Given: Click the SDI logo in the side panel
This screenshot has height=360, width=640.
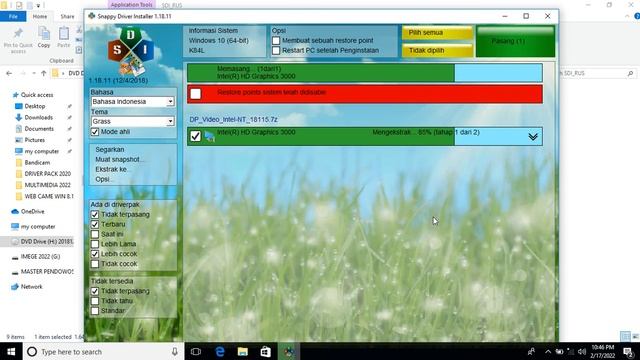Looking at the screenshot, I should tap(131, 51).
